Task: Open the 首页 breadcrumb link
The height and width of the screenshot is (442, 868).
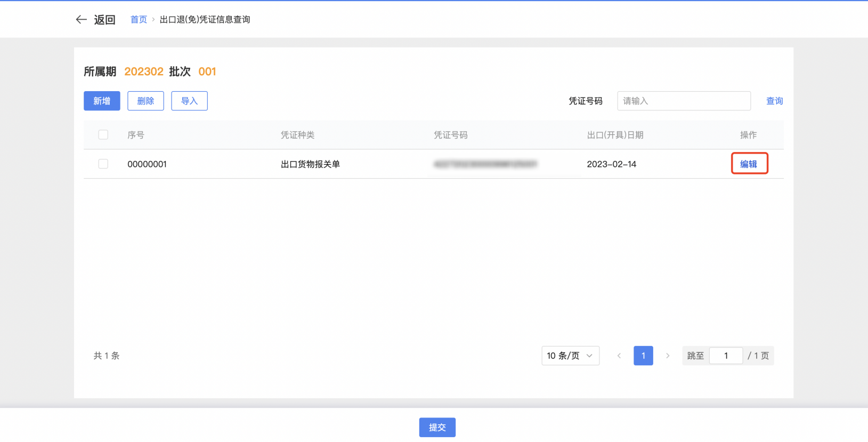Action: pos(139,20)
